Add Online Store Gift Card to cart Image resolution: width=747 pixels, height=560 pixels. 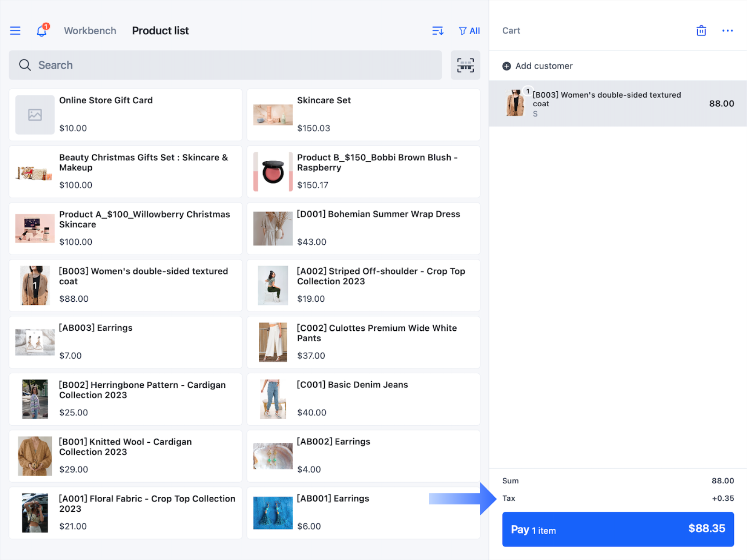pyautogui.click(x=125, y=115)
